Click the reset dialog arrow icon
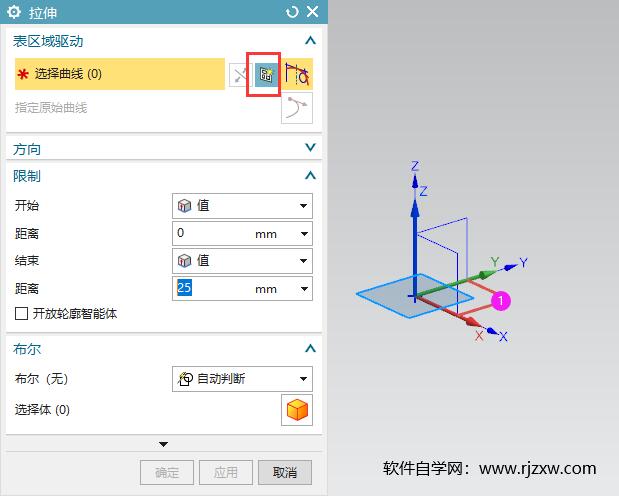619x496 pixels. pos(292,12)
